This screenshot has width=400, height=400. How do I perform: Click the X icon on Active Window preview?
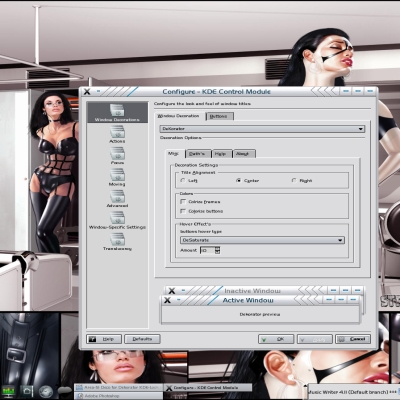click(x=167, y=300)
